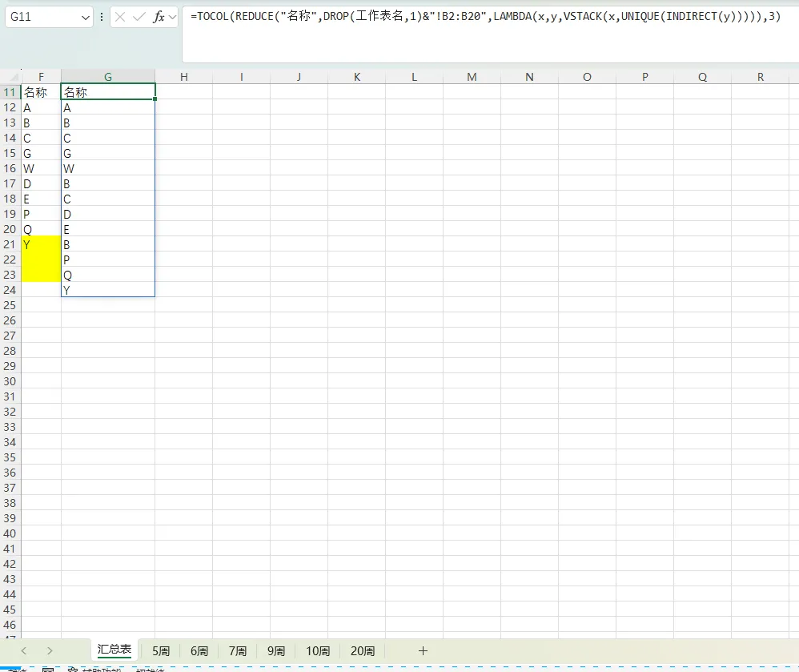This screenshot has height=672, width=799.
Task: Switch to the 9周 sheet tab
Action: [x=276, y=651]
